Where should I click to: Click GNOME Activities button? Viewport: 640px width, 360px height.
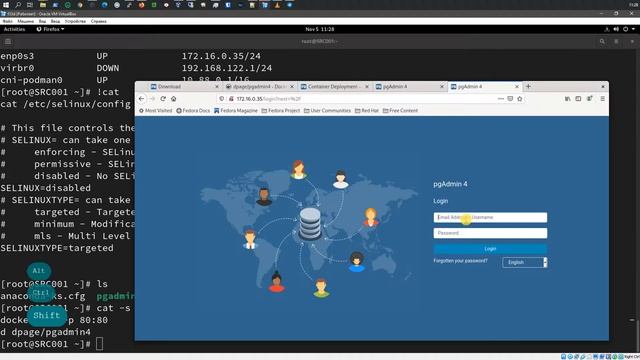coord(14,29)
